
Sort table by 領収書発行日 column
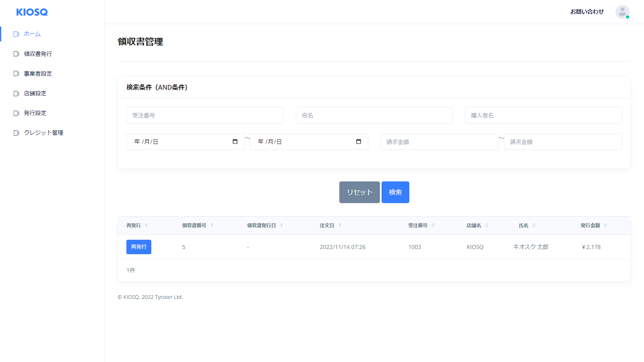(281, 226)
